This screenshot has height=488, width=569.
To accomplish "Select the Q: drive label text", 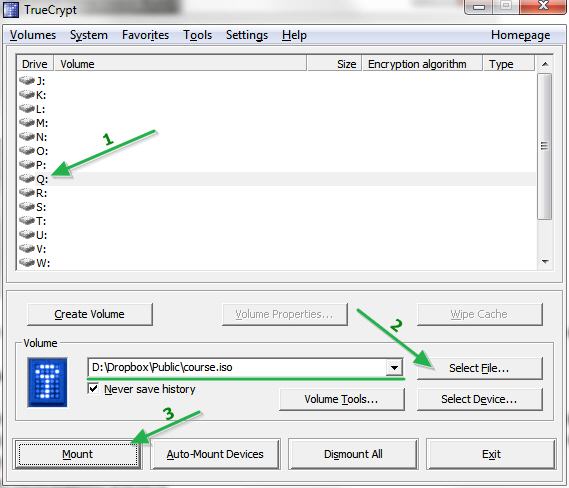I will pyautogui.click(x=42, y=179).
